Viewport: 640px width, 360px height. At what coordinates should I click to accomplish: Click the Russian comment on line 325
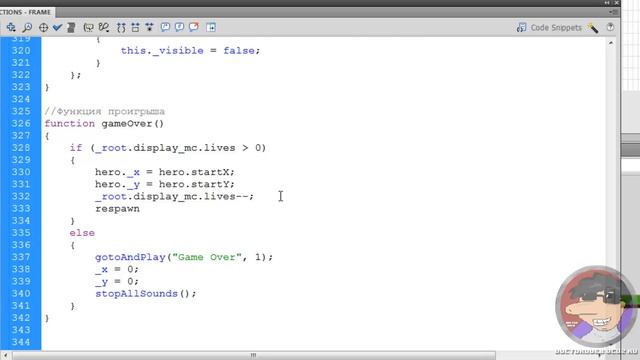click(x=104, y=111)
